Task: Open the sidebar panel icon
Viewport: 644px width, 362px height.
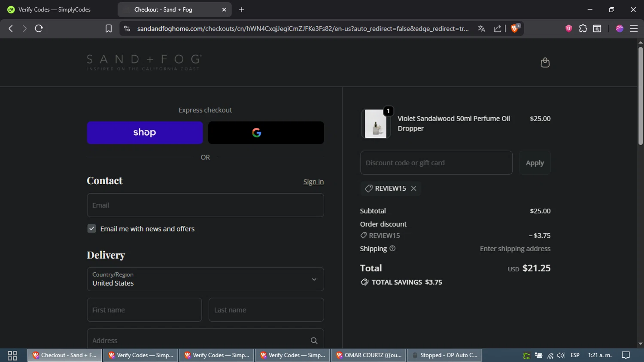Action: pos(597,28)
